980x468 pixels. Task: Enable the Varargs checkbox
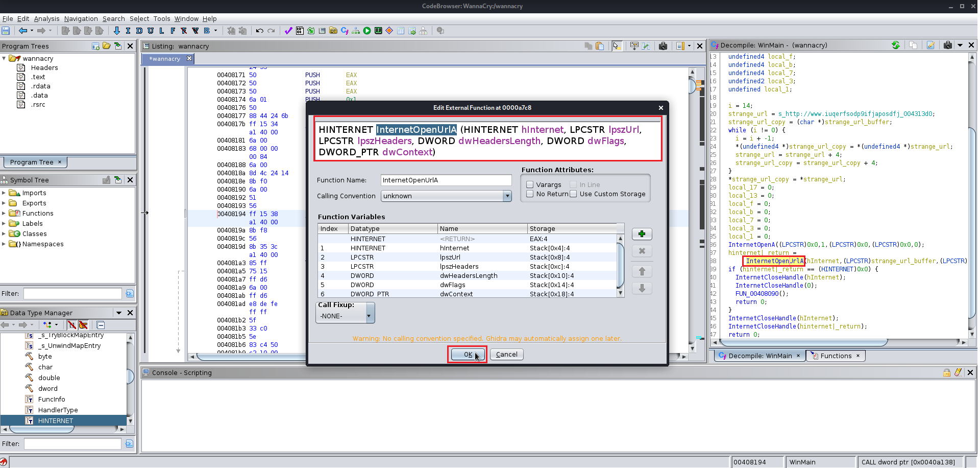(530, 185)
